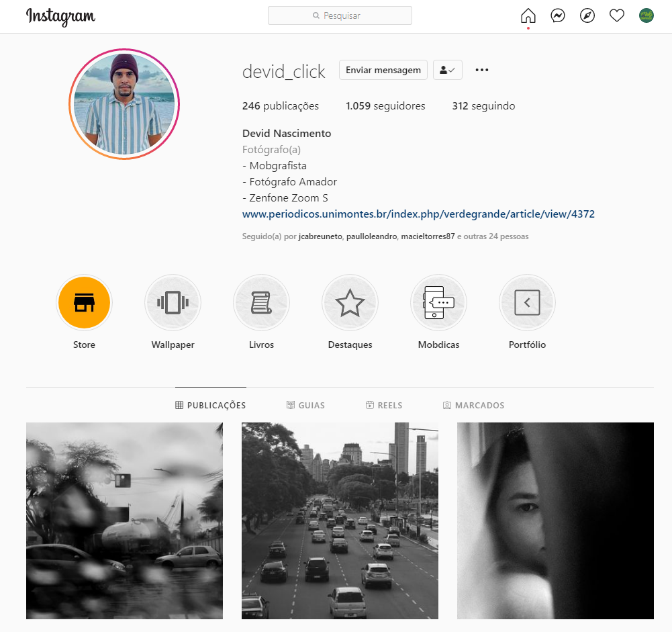Viewport: 672px width, 632px height.
Task: Open the Destaques star highlight icon
Action: tap(350, 302)
